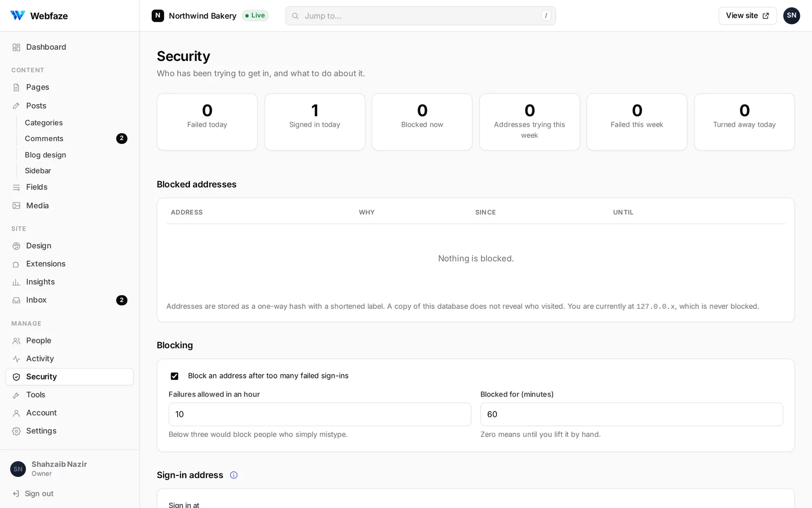Click the ADDRESS column header

tap(187, 212)
